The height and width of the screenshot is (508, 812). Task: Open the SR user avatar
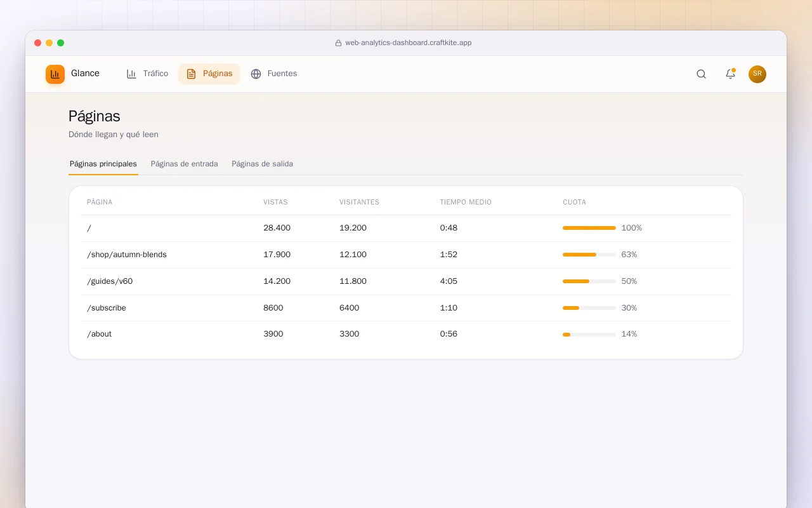coord(757,74)
